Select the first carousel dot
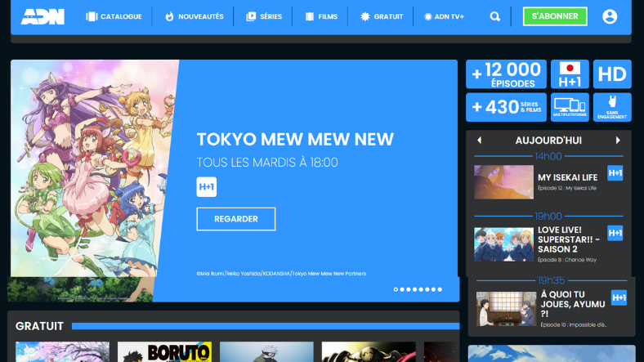 396,289
